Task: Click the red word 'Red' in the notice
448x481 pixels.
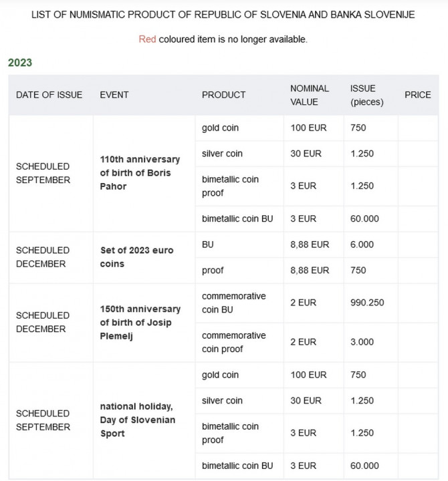Action: pyautogui.click(x=147, y=39)
